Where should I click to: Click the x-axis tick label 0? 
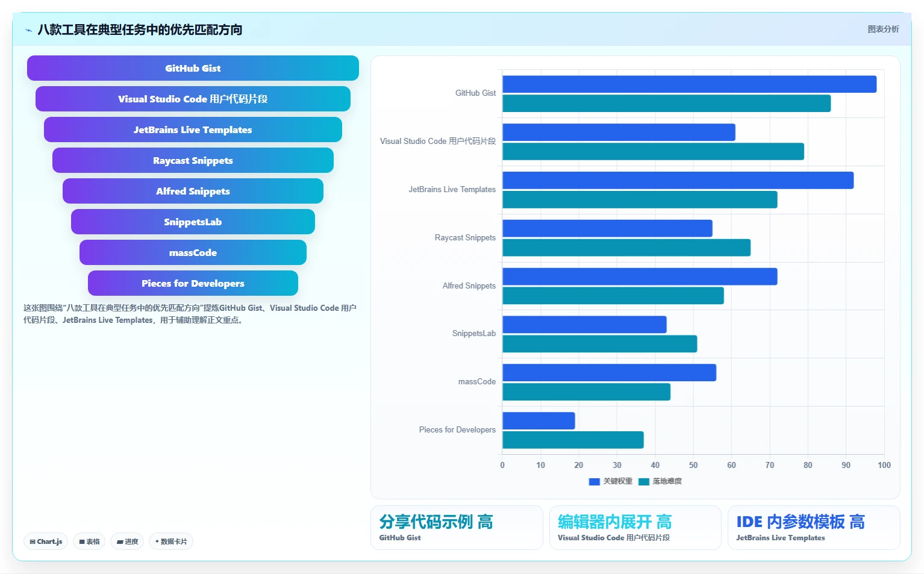[502, 465]
